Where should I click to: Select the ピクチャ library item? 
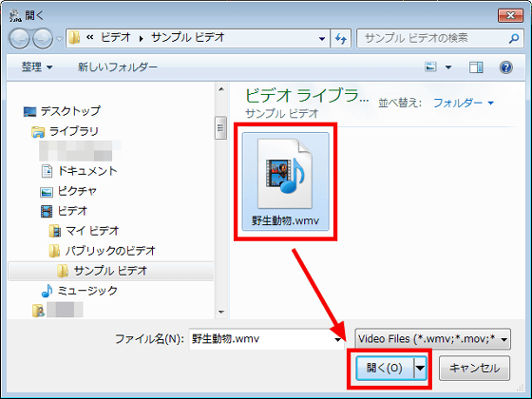click(x=68, y=191)
